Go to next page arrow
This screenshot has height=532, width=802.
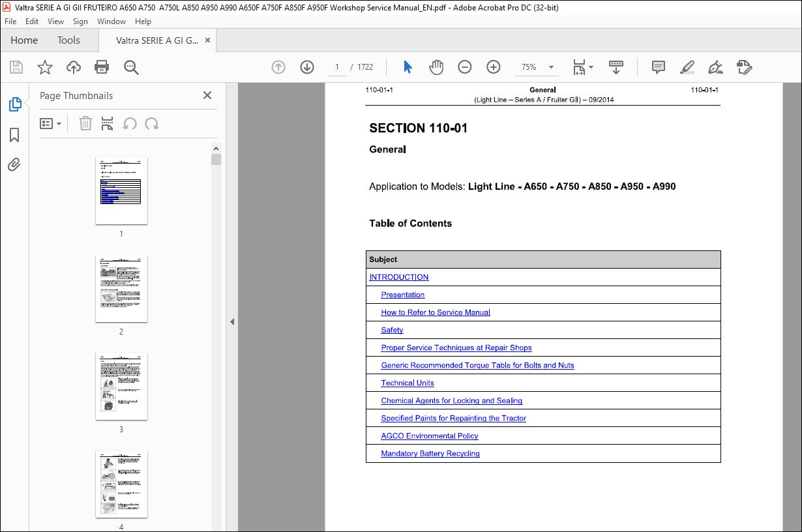click(307, 67)
